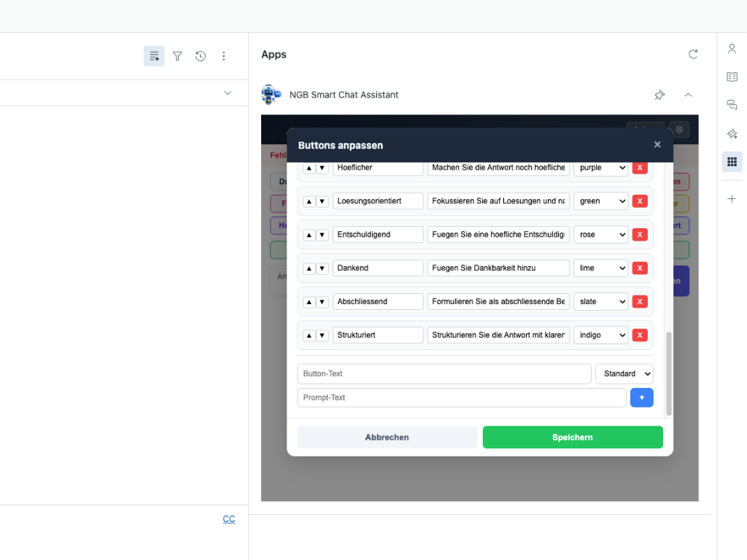The height and width of the screenshot is (560, 747).
Task: Cancel the dialog via Abbrechen
Action: tap(387, 437)
